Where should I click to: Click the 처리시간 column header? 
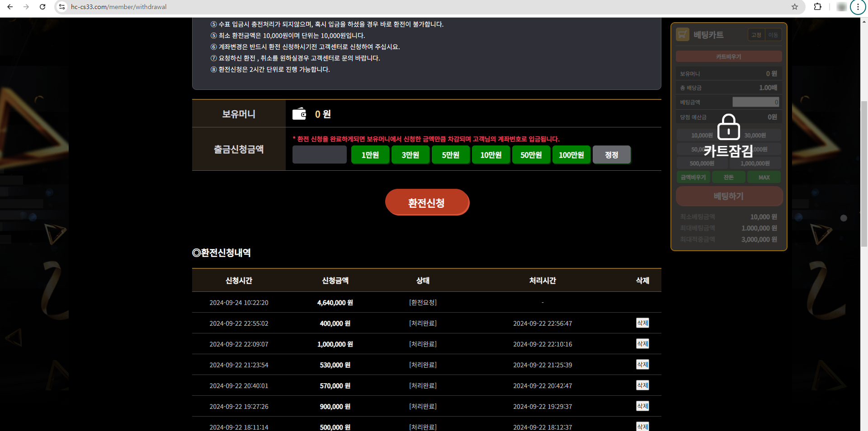tap(542, 281)
